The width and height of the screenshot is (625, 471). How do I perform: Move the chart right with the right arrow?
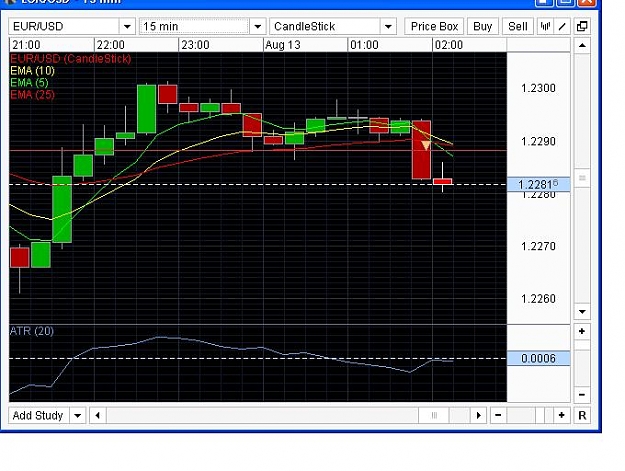[478, 416]
